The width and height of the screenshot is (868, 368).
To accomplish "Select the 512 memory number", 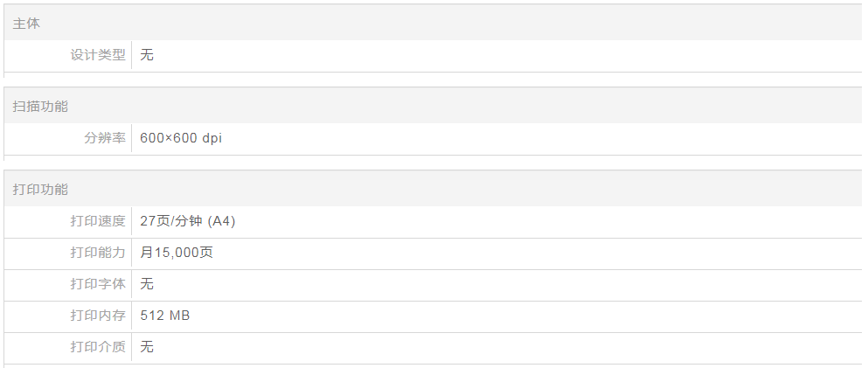I will [x=152, y=316].
